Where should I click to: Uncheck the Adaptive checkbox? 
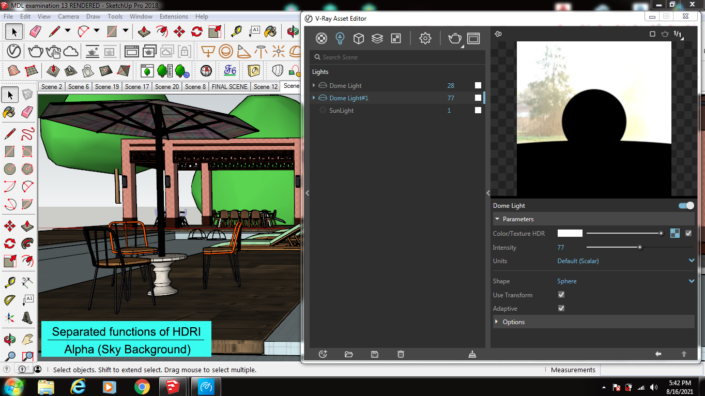[x=561, y=308]
